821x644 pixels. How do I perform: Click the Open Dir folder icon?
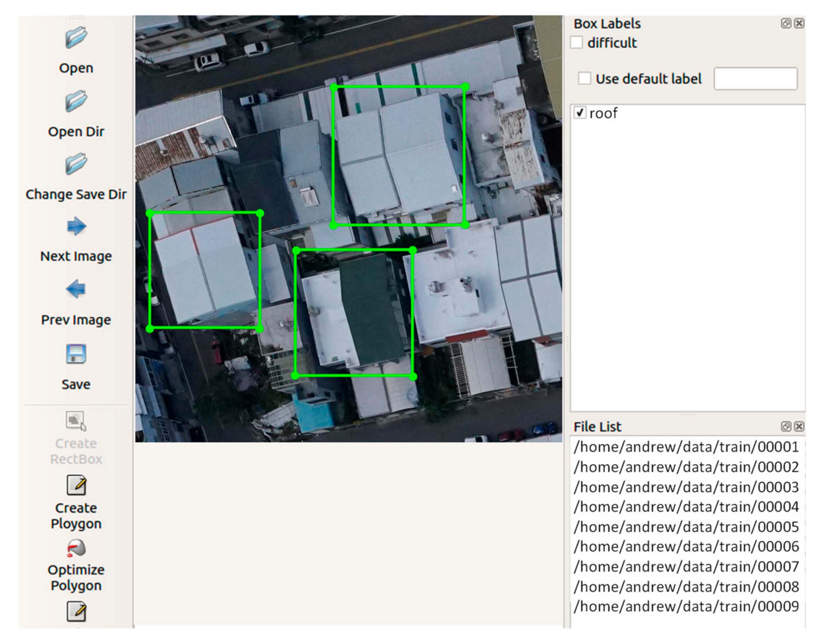tap(76, 101)
